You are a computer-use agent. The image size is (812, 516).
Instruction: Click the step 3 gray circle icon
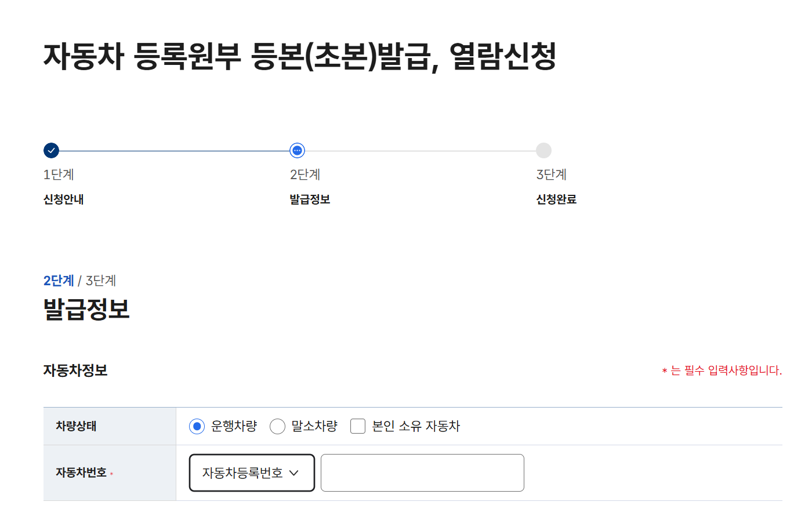pos(543,150)
